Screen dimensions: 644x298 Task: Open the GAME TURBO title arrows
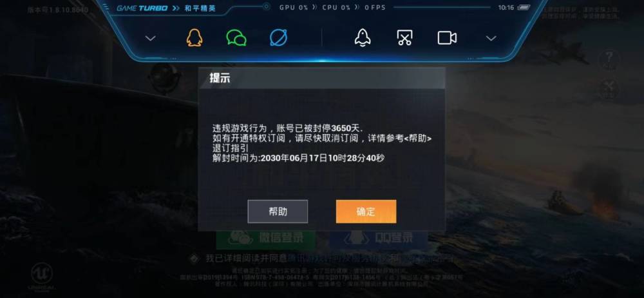pos(176,8)
